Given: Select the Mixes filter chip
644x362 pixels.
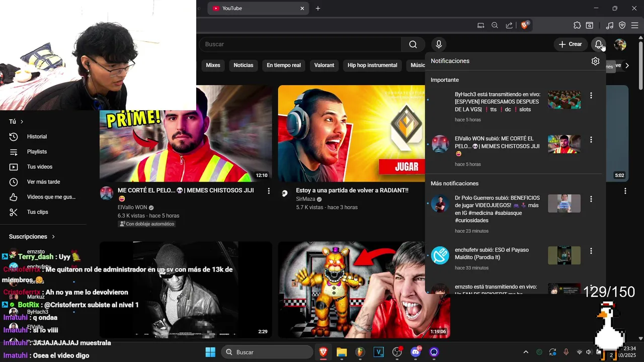Looking at the screenshot, I should 213,65.
